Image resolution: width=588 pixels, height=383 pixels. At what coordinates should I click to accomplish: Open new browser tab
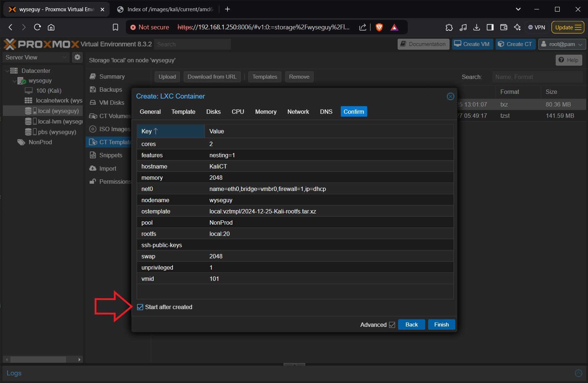point(228,9)
